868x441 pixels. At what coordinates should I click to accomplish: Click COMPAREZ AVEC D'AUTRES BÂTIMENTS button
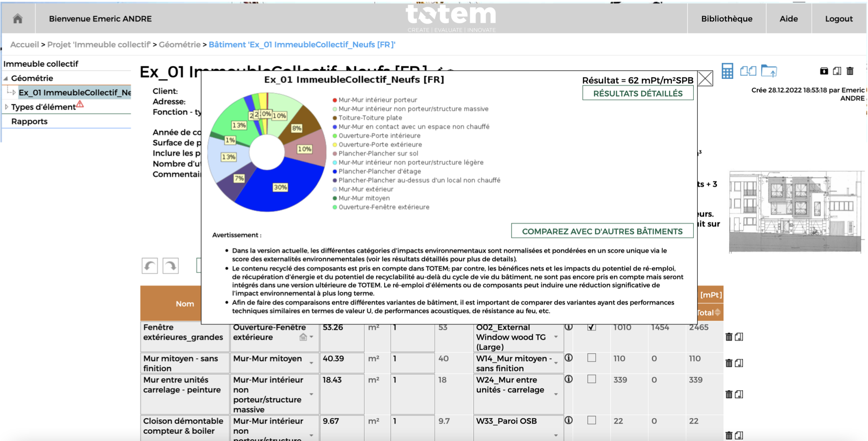602,231
